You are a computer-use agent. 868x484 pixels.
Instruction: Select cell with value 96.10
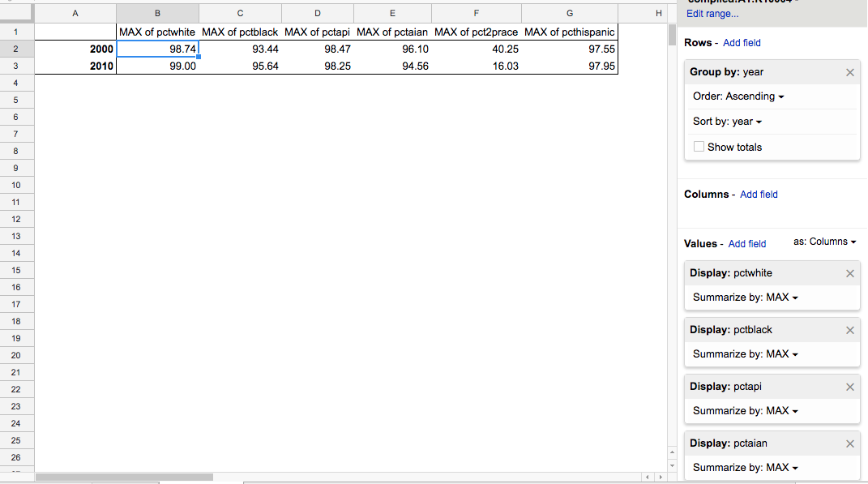[392, 49]
